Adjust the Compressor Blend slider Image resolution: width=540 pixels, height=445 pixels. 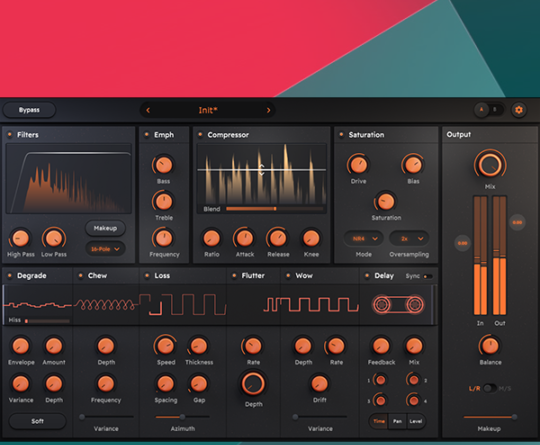(274, 209)
